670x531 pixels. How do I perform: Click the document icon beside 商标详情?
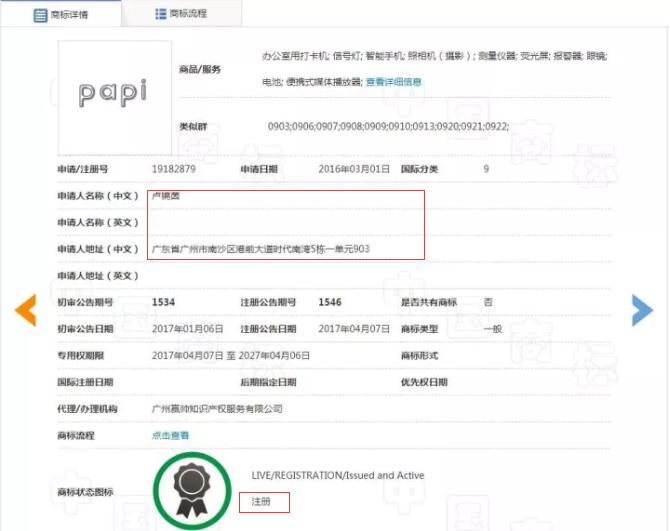coord(40,15)
